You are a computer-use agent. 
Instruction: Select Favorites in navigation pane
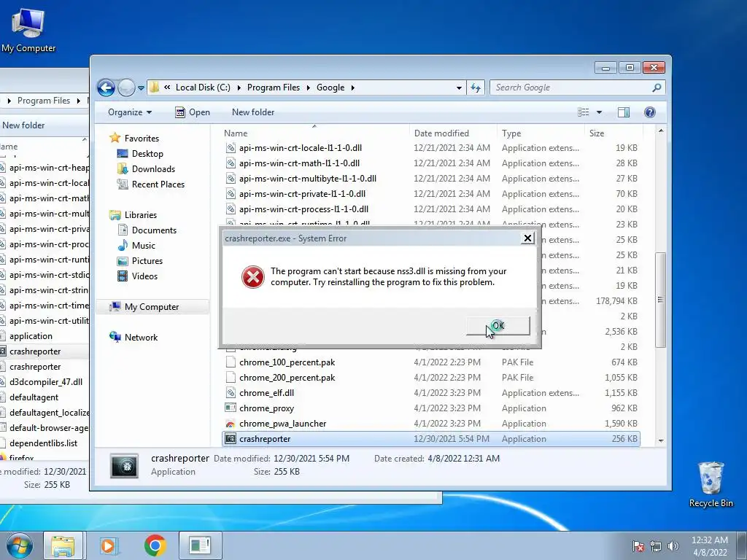142,139
